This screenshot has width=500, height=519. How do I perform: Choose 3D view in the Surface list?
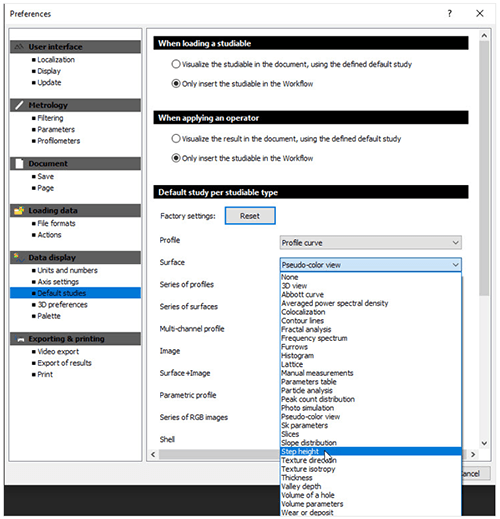[x=371, y=286]
